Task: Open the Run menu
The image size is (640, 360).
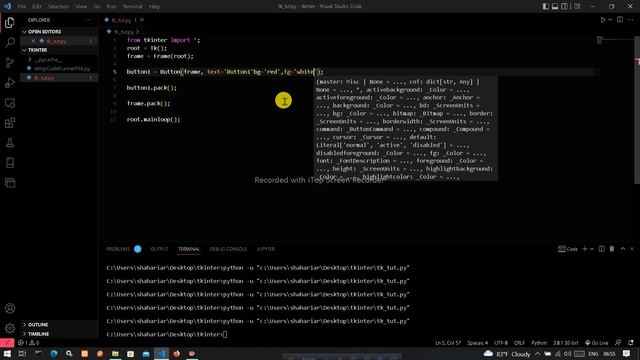Action: (111, 7)
